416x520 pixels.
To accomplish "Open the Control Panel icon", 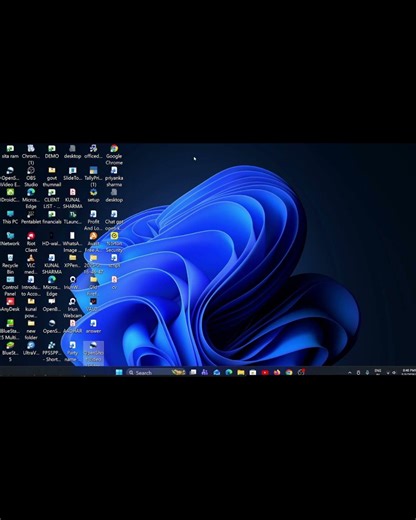I will pyautogui.click(x=10, y=286).
